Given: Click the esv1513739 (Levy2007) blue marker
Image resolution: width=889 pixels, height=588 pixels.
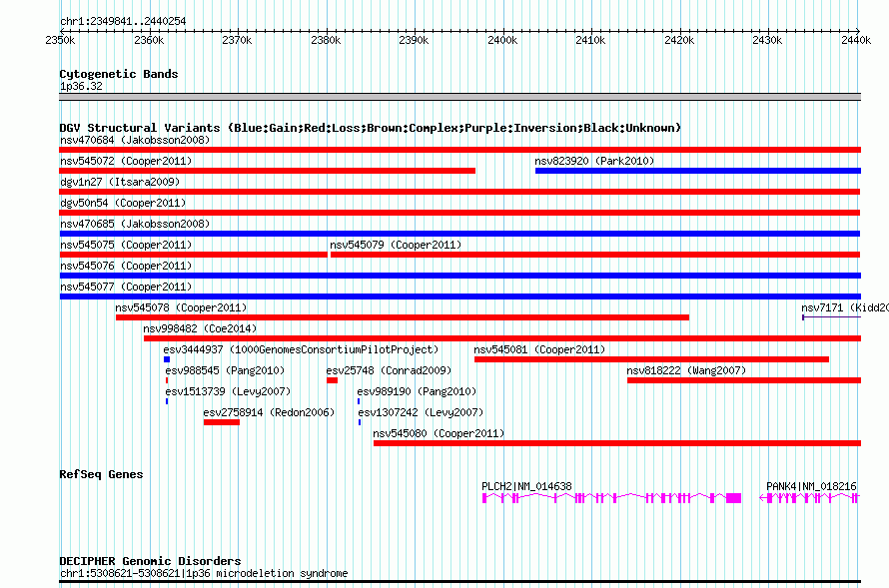Looking at the screenshot, I should coord(167,401).
